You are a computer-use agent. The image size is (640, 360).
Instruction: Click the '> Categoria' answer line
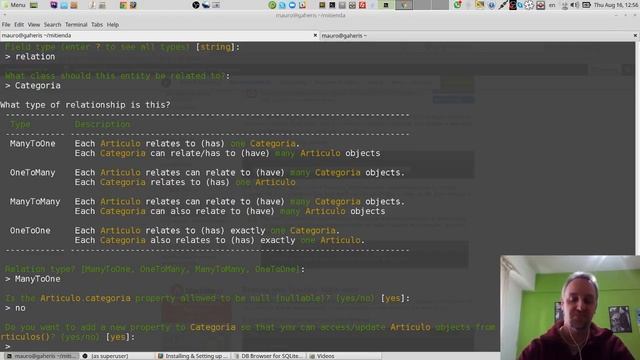click(33, 86)
